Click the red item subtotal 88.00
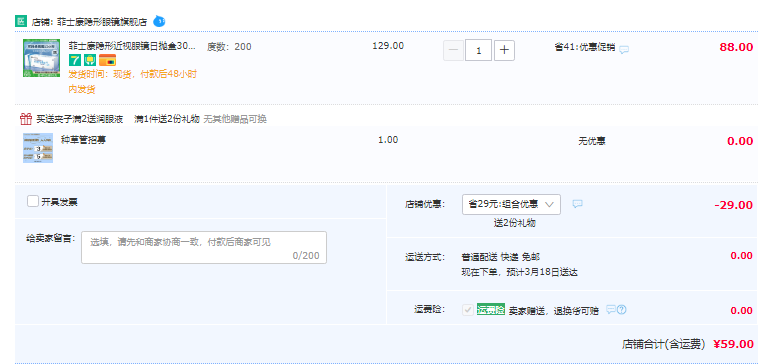This screenshot has height=364, width=765. [736, 47]
